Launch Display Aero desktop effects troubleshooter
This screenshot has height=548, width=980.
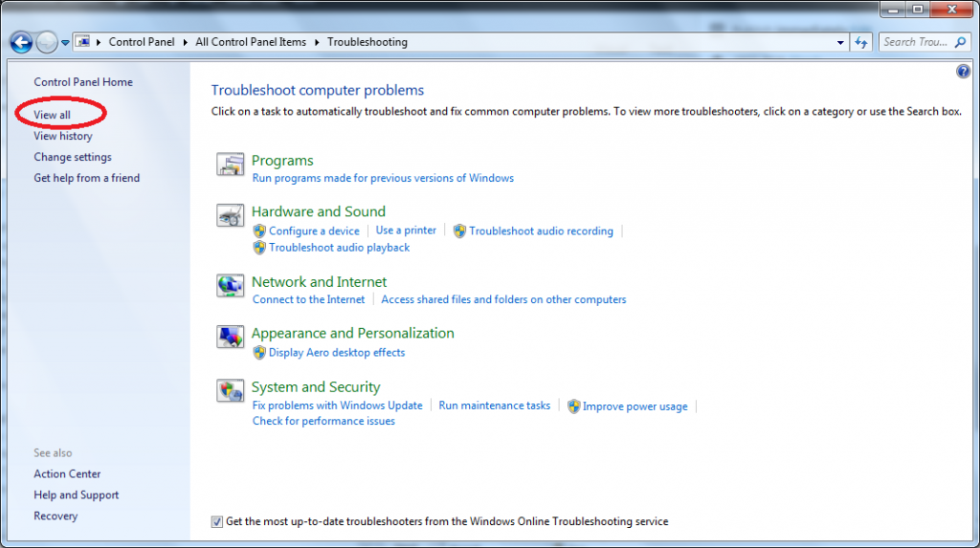337,353
